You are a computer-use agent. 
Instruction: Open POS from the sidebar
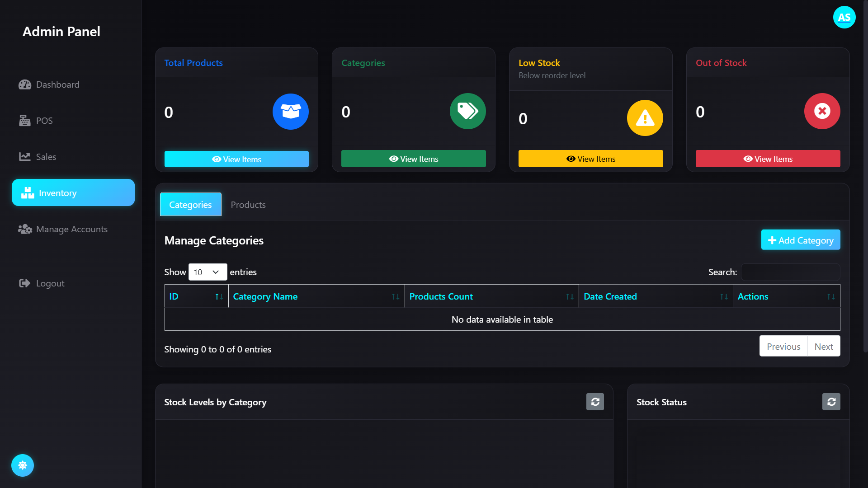(44, 121)
